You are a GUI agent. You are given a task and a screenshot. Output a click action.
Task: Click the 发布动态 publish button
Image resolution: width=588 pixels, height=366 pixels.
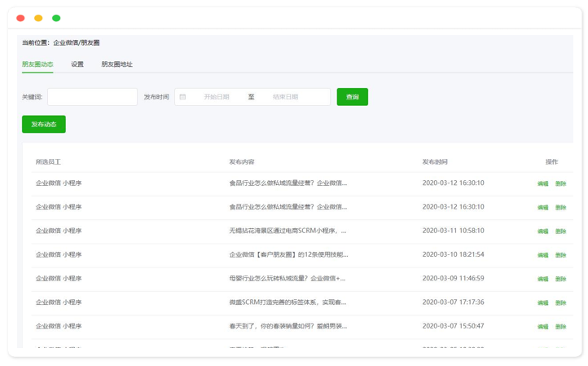click(44, 125)
